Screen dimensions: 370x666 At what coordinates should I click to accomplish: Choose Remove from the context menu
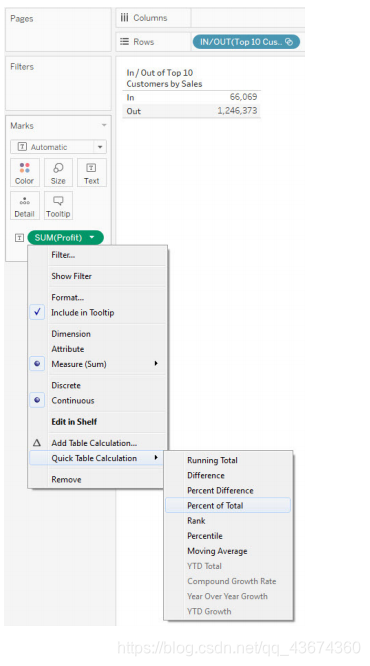tap(97, 480)
